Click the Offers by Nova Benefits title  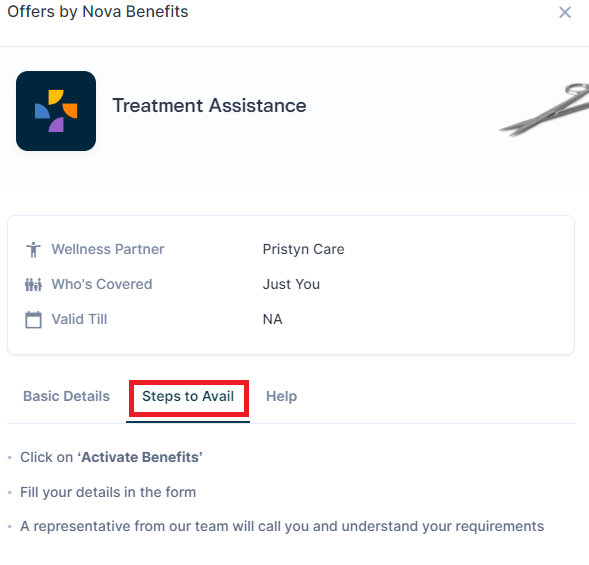[98, 12]
